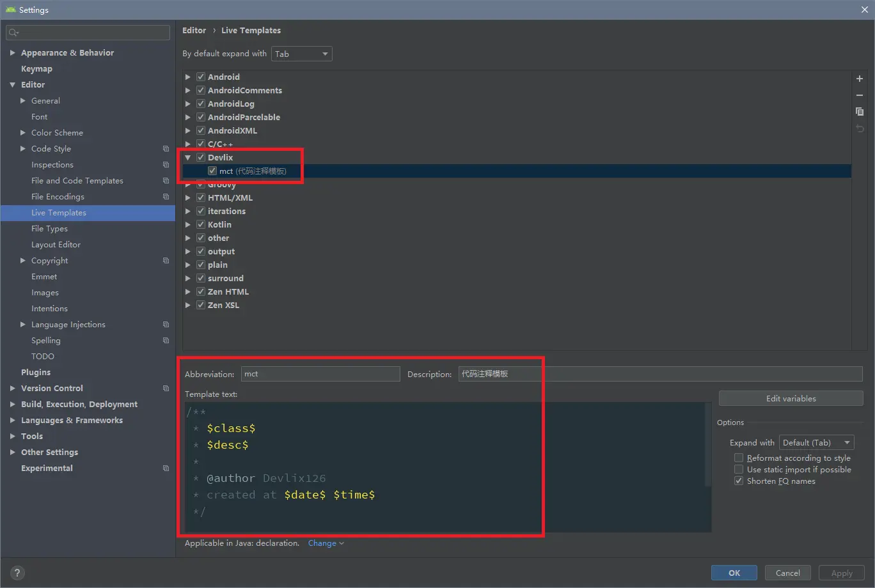Click the per-project icon beside Version Control

point(166,389)
